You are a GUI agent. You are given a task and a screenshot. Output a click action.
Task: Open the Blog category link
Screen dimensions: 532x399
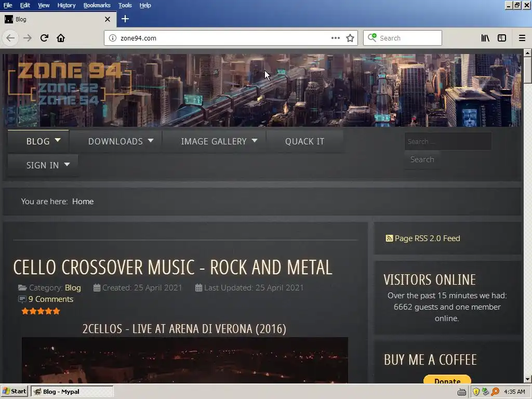tap(73, 288)
